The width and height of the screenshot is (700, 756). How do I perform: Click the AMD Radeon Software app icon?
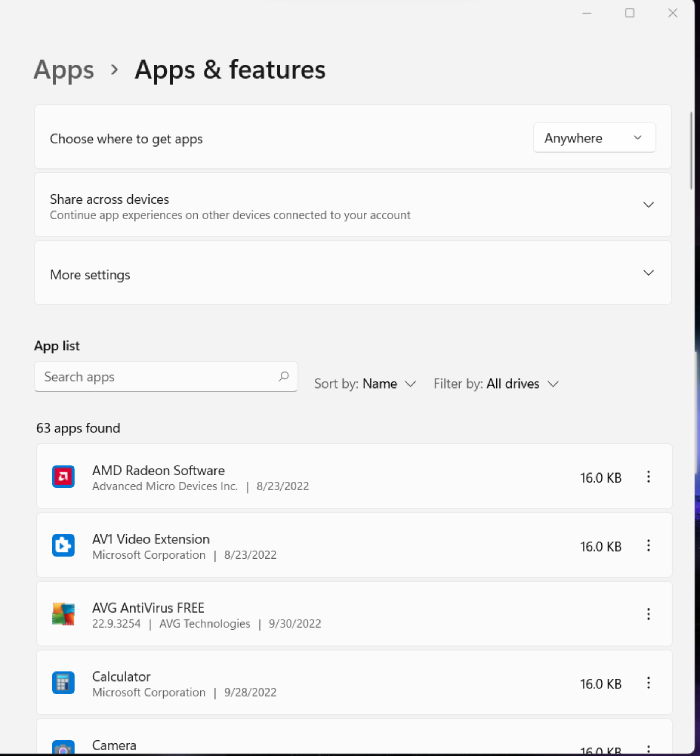63,477
